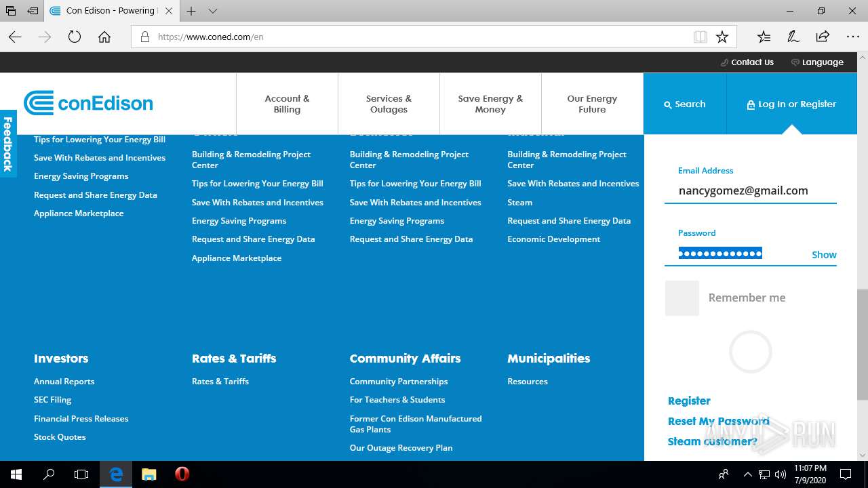Add page to favorites star icon
The height and width of the screenshot is (488, 868).
[x=722, y=37]
